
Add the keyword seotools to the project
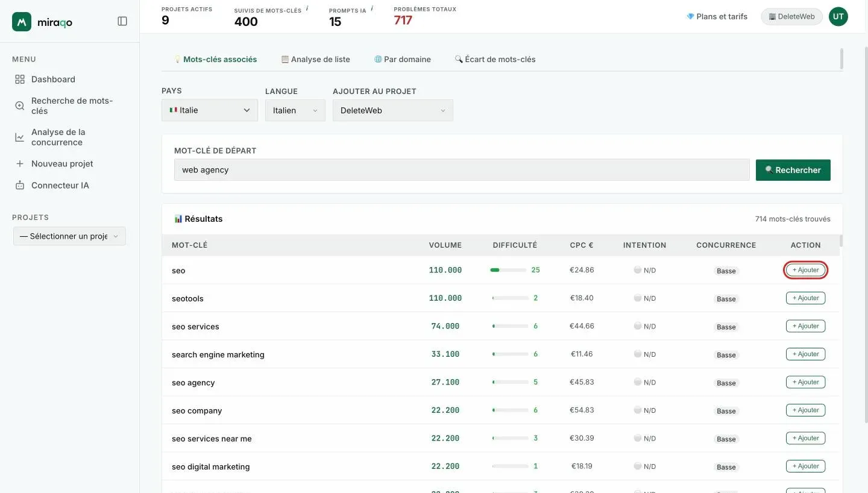tap(805, 298)
